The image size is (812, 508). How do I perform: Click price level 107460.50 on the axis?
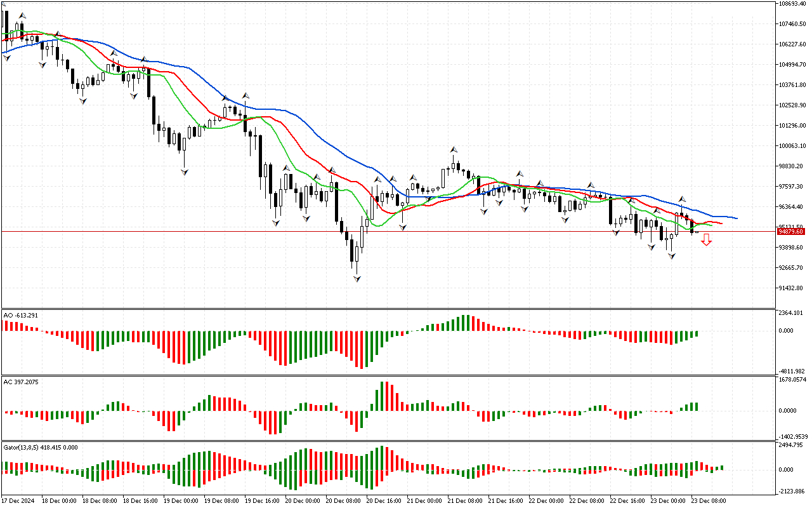pos(793,24)
